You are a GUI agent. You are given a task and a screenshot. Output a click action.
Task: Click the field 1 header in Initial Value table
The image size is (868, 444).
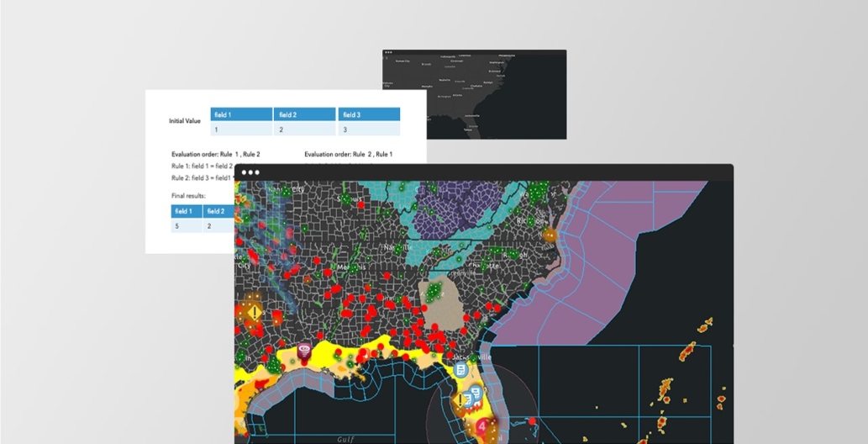point(241,114)
